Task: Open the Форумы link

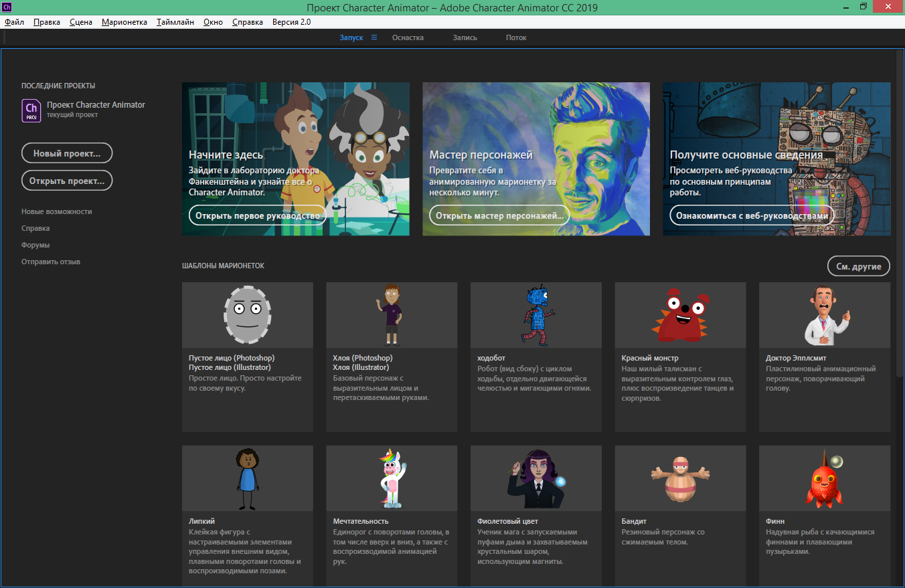Action: 35,245
